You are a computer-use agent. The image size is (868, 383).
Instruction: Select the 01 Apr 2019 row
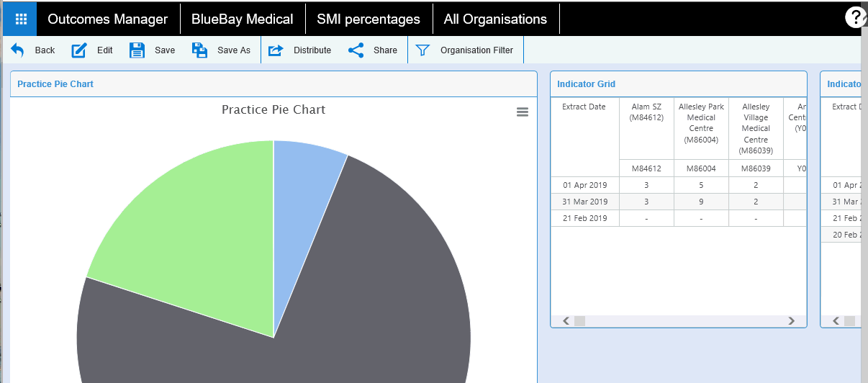tap(585, 186)
